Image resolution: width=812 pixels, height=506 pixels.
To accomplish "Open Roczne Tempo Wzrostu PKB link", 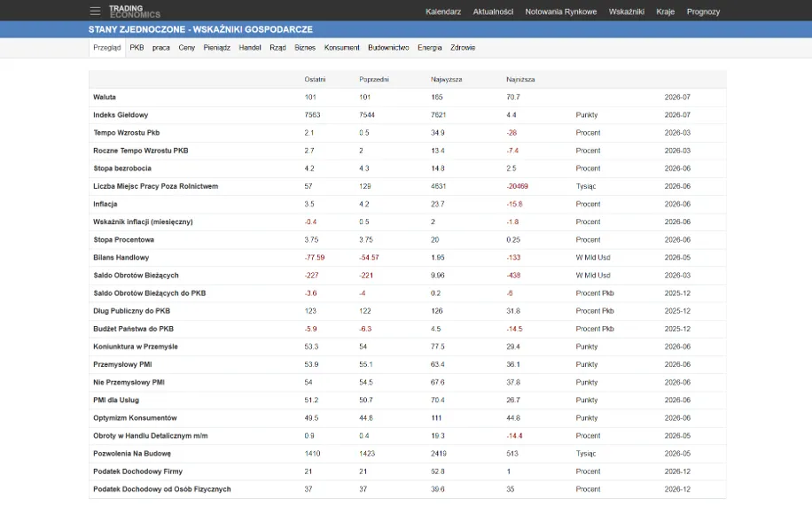I will click(x=141, y=151).
